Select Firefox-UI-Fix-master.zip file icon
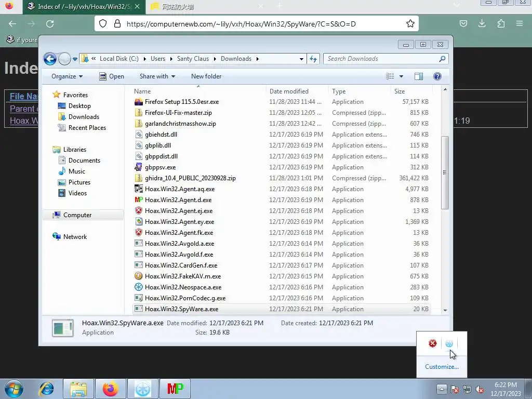This screenshot has width=532, height=399. point(138,113)
